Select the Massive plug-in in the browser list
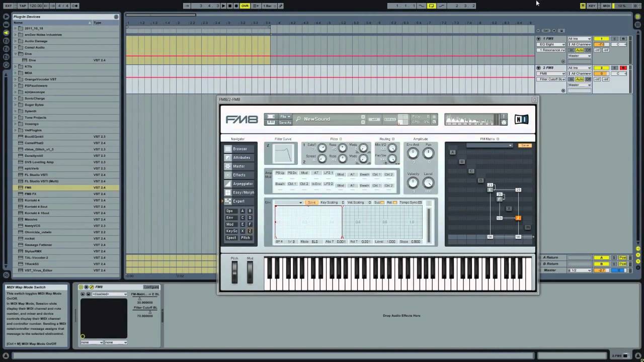 coord(66,219)
